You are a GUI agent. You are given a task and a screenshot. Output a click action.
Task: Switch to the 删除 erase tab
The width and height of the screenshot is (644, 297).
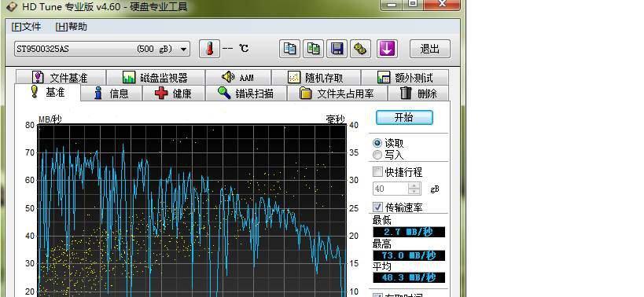click(x=418, y=93)
